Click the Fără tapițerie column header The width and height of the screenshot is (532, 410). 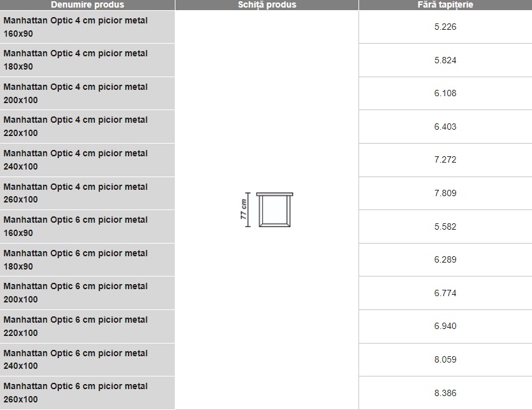445,4
